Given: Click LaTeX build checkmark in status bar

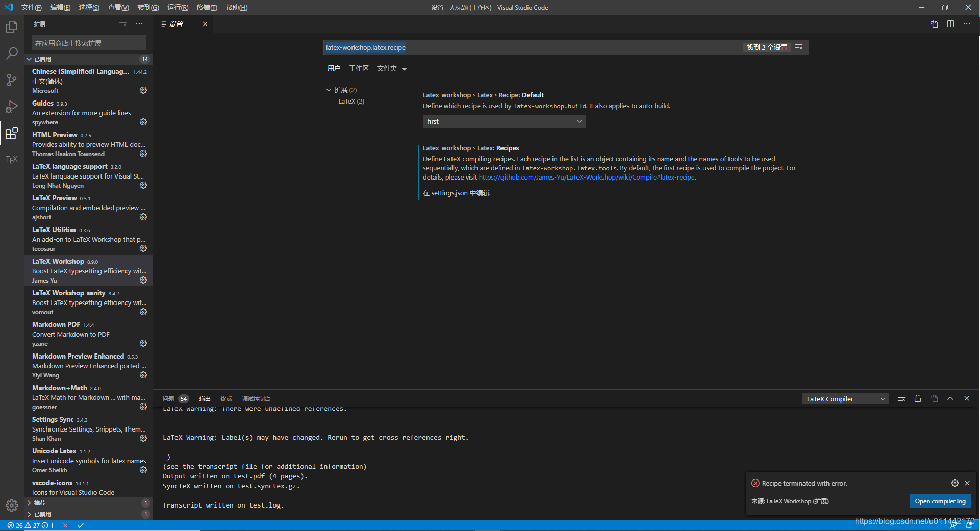Looking at the screenshot, I should pos(81,525).
